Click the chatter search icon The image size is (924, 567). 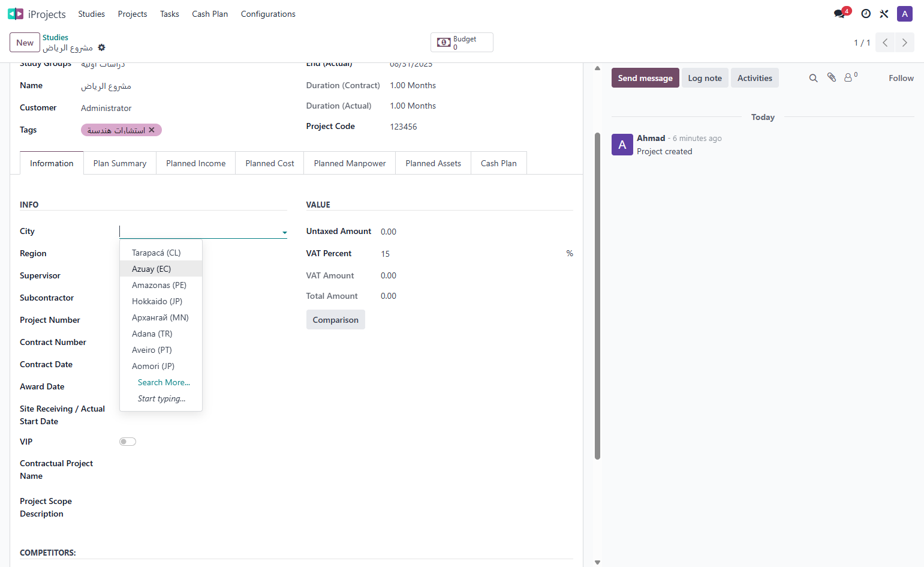(x=814, y=78)
